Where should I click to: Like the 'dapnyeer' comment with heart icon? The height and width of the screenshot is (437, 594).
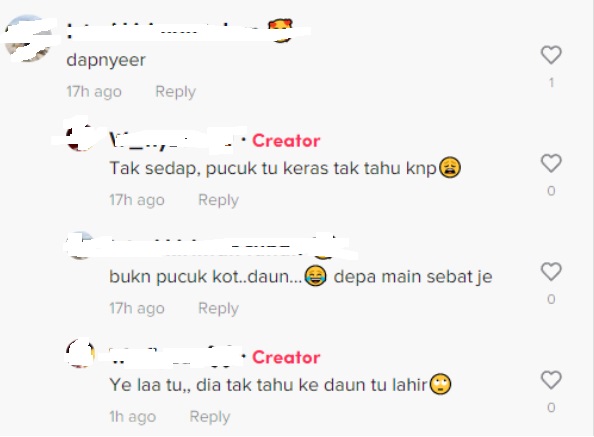(x=551, y=55)
